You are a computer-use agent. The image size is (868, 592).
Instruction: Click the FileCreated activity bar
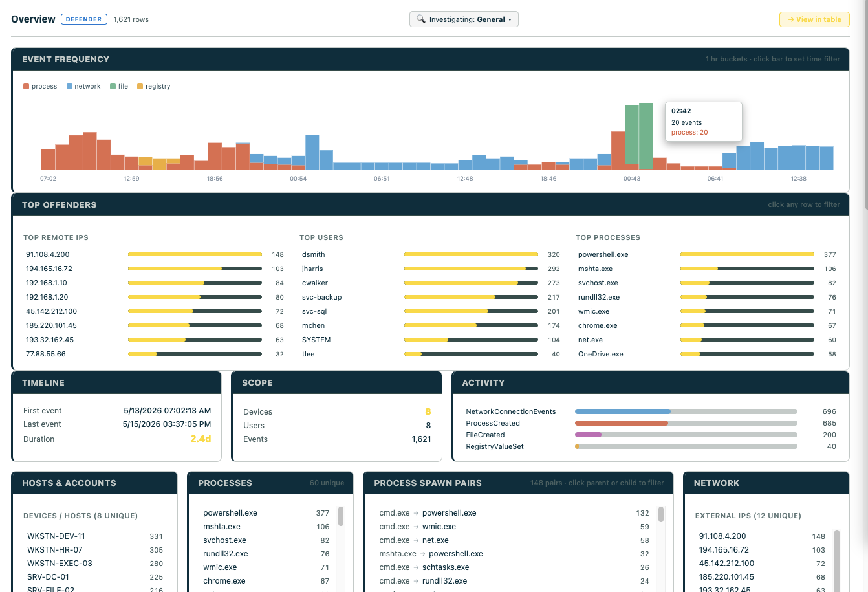tap(686, 435)
